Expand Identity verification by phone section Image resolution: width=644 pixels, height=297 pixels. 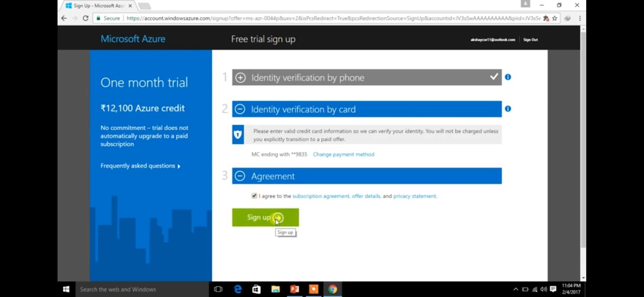click(240, 78)
